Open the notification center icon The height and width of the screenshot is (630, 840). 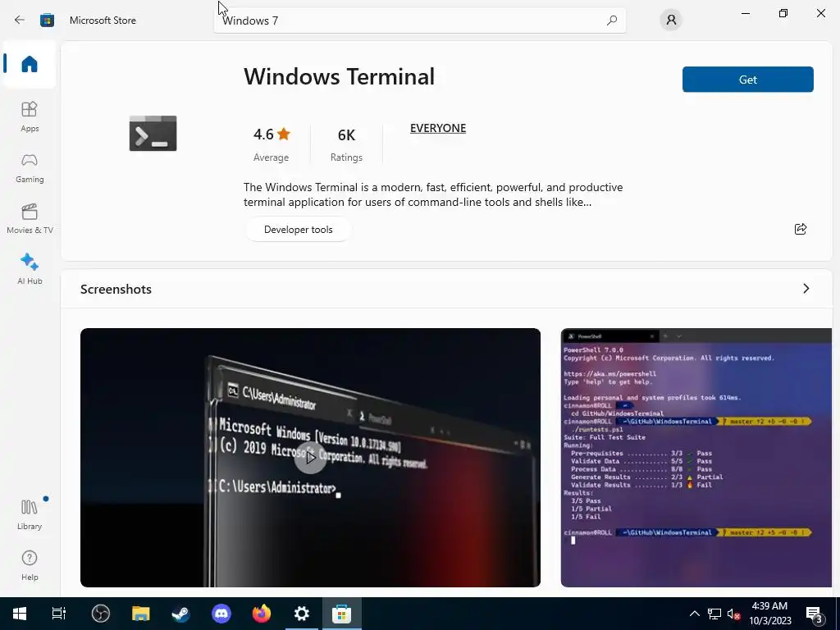[815, 614]
